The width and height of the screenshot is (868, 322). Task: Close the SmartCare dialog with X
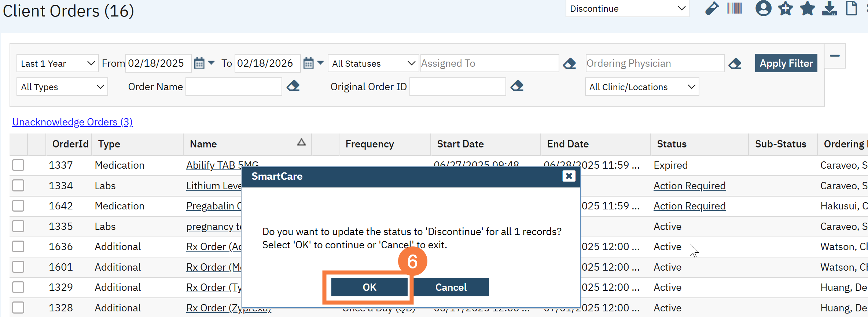pos(569,176)
